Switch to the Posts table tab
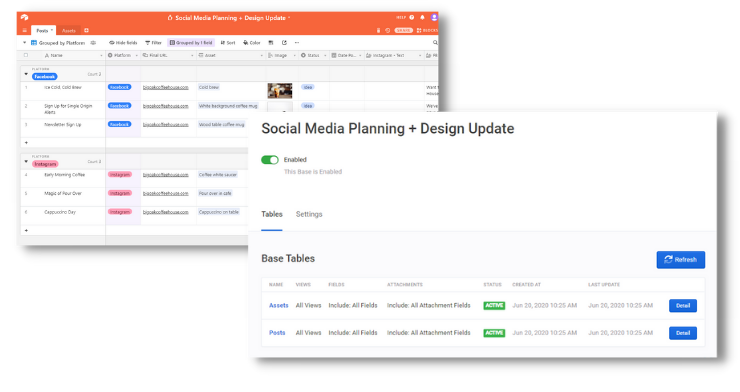The width and height of the screenshot is (740, 392). pyautogui.click(x=42, y=31)
